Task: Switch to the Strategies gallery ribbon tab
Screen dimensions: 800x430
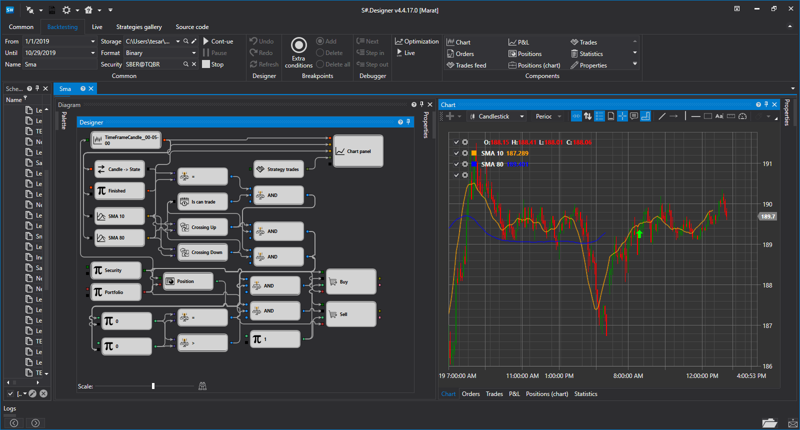Action: [139, 27]
